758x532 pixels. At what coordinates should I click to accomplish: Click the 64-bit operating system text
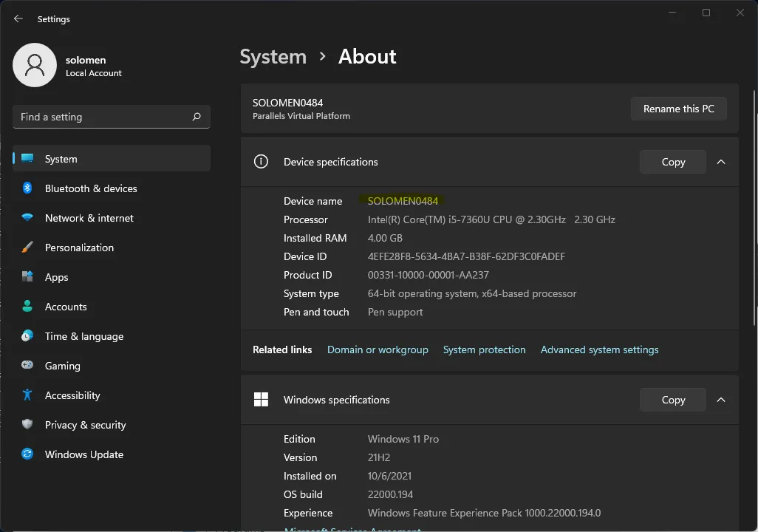point(472,293)
